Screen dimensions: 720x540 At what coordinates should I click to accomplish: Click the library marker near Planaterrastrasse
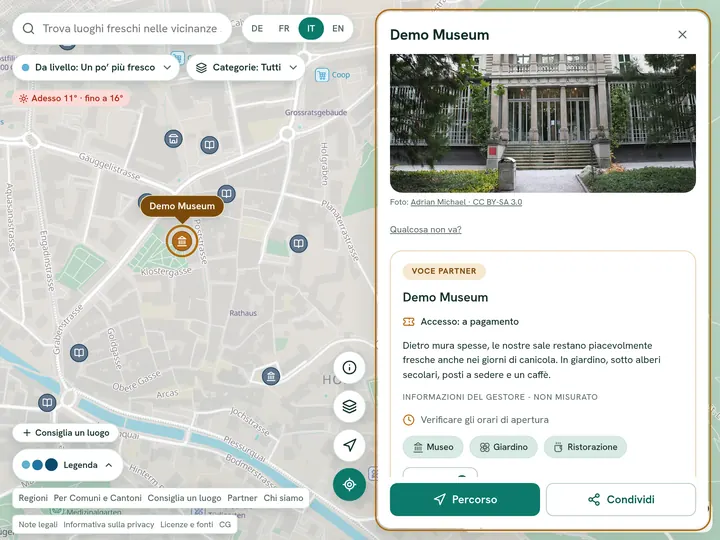pos(298,243)
